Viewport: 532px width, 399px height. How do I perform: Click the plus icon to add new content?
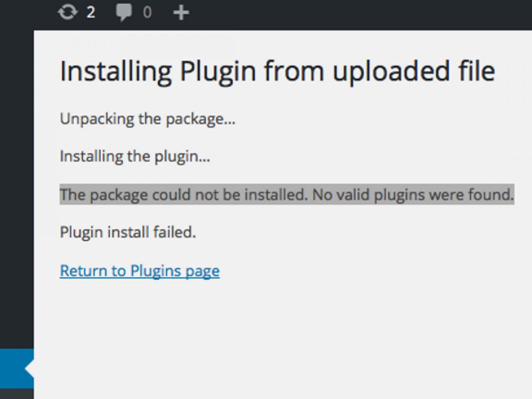point(181,12)
